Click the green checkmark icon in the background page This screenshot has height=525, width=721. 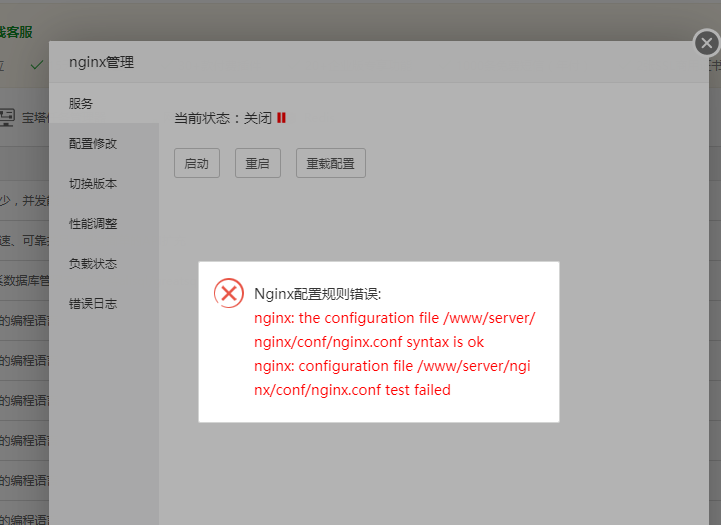click(37, 65)
